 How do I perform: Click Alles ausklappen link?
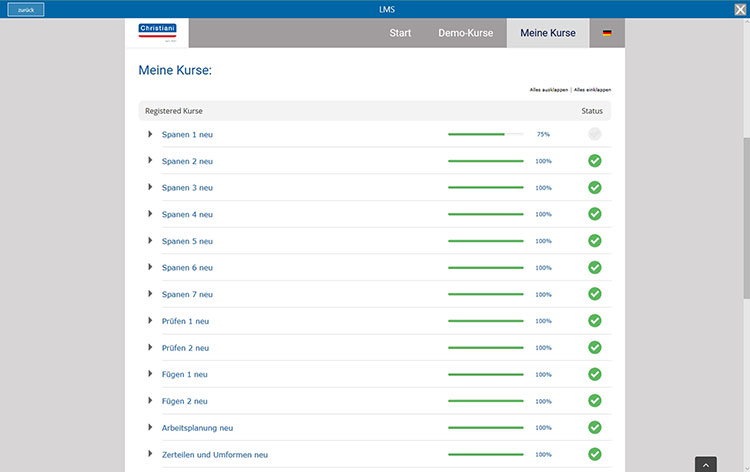pyautogui.click(x=549, y=90)
